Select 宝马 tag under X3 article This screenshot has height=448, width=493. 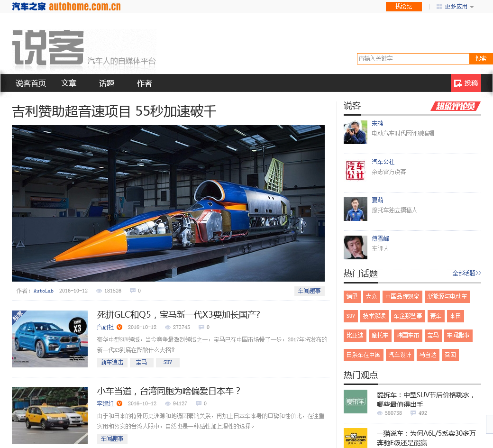[x=141, y=363]
